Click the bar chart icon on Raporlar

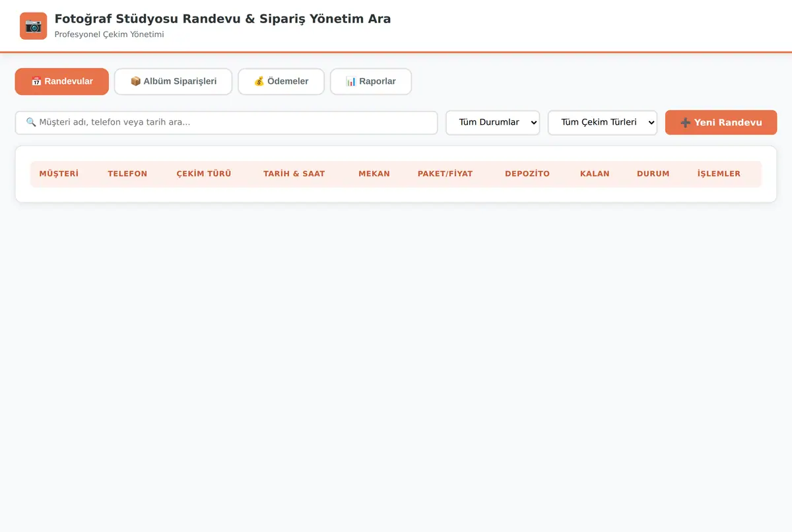[x=351, y=81]
